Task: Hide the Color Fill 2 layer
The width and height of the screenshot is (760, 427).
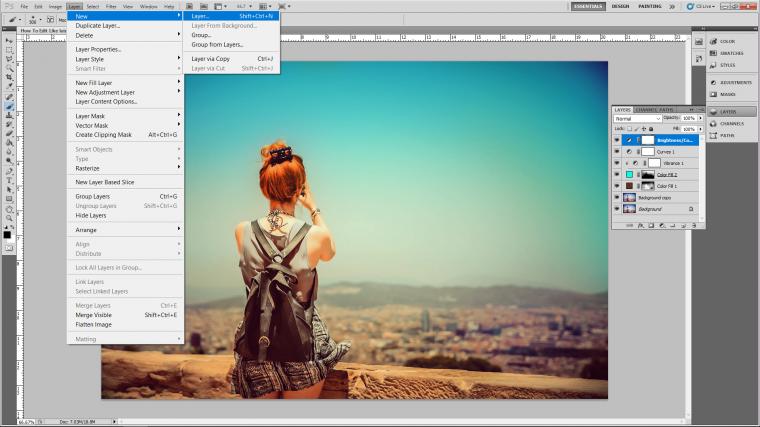Action: (617, 174)
